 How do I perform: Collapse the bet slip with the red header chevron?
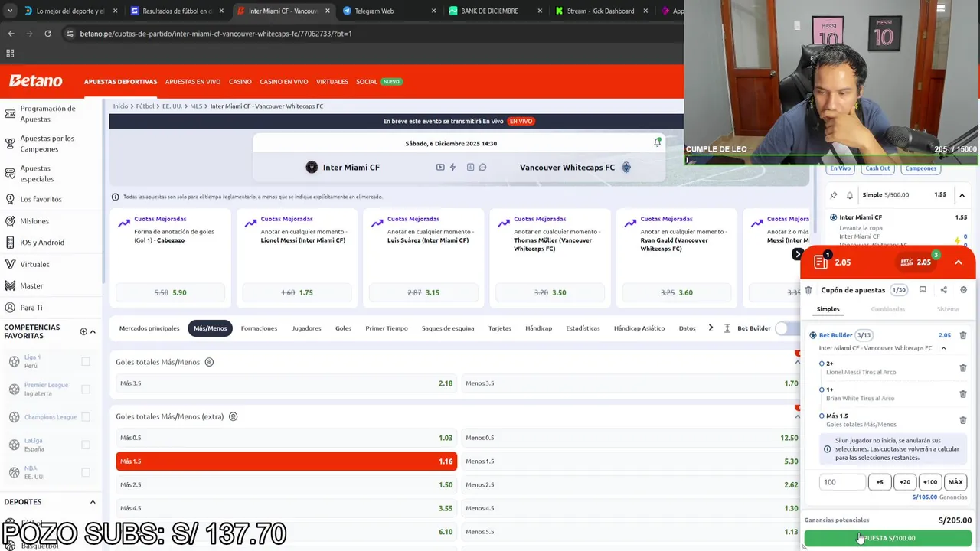click(959, 262)
